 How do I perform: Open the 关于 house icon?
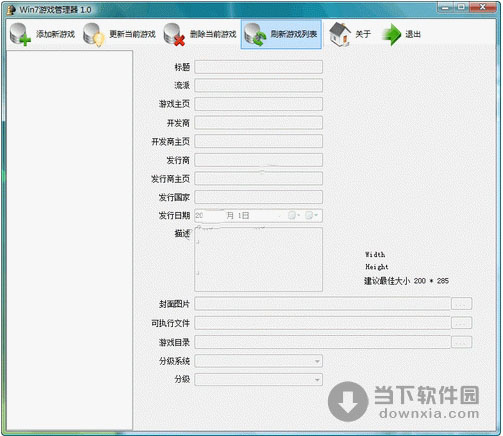(x=340, y=34)
